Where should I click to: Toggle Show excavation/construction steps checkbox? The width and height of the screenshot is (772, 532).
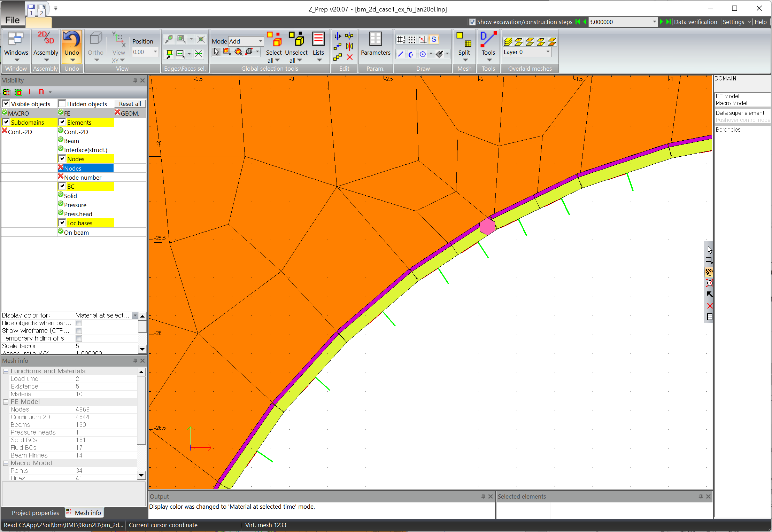pos(472,22)
